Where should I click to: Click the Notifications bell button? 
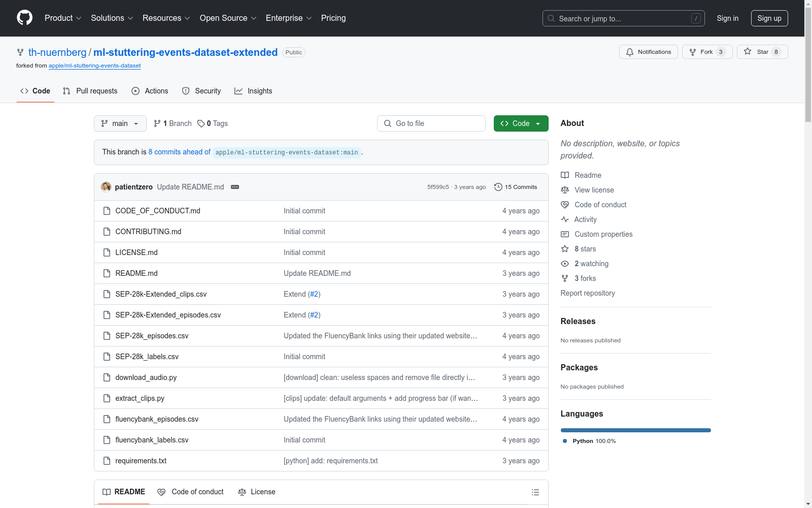coord(648,52)
